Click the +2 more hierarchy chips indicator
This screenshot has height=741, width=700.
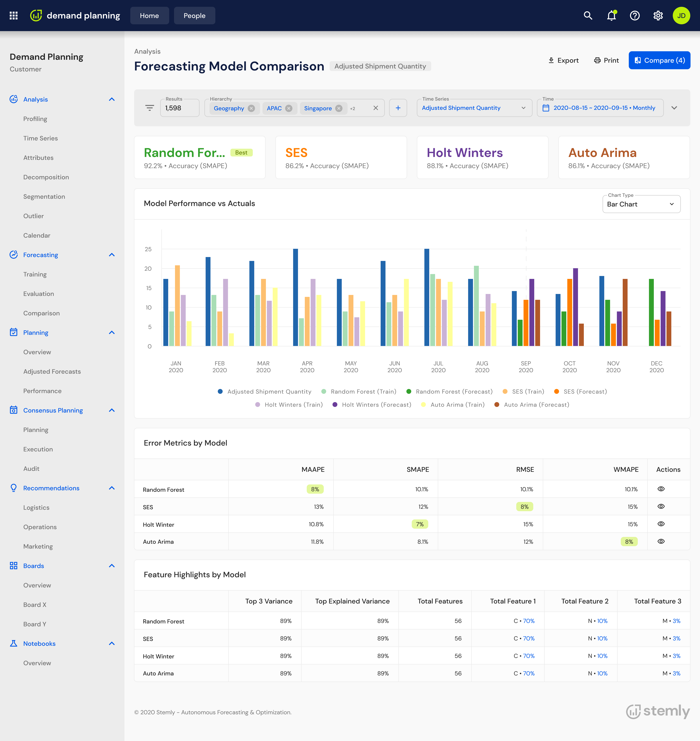point(353,109)
